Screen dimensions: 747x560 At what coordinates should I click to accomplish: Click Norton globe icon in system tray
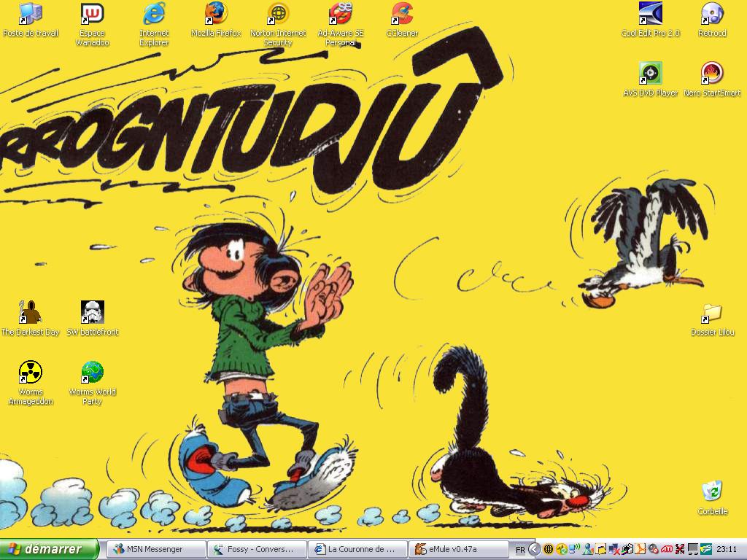[549, 549]
